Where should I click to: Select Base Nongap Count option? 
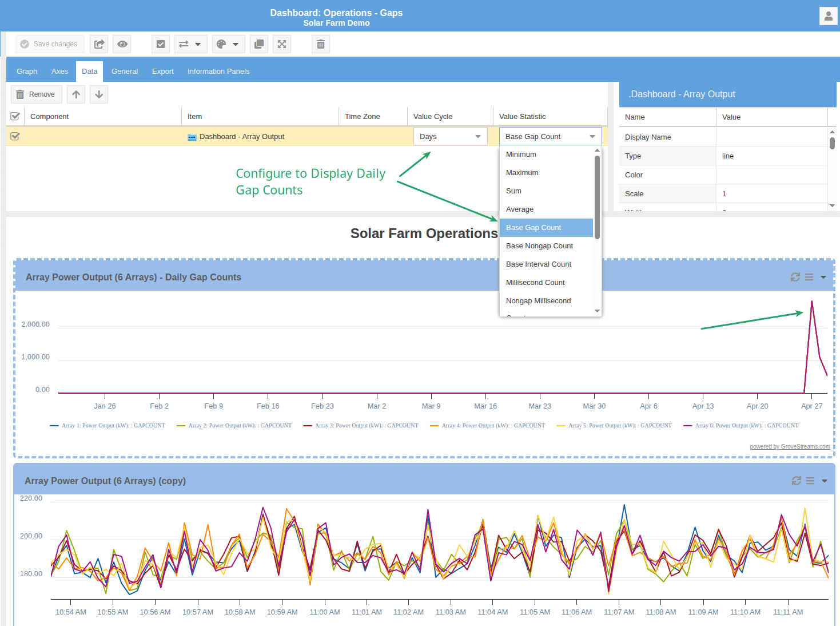coord(546,246)
